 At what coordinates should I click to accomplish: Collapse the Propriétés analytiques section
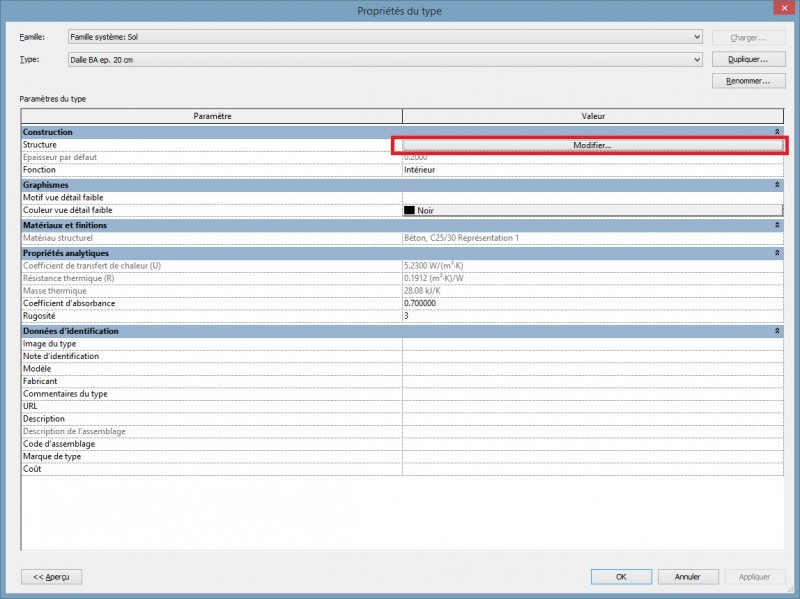click(777, 254)
